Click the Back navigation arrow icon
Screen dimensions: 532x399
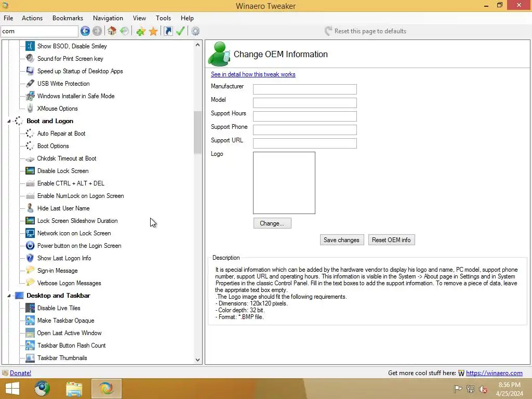[x=85, y=31]
